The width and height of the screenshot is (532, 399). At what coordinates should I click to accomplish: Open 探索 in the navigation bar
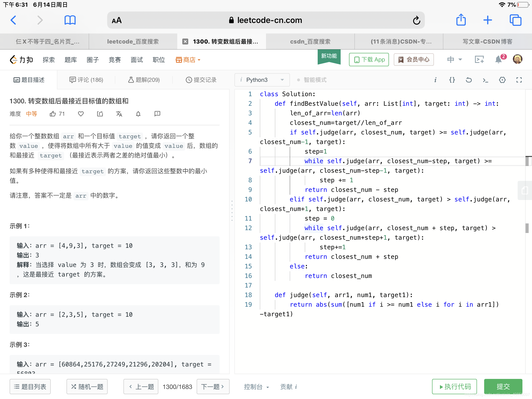(x=49, y=60)
